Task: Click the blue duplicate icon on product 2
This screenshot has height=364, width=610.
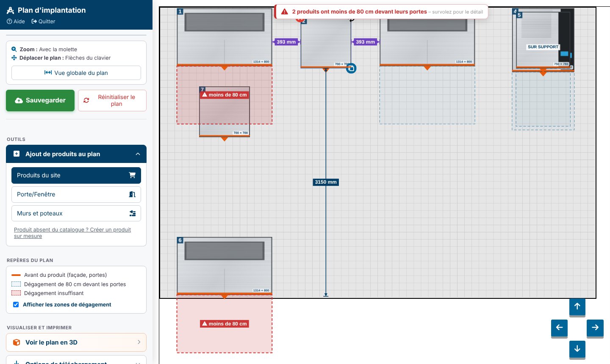Action: 351,68
